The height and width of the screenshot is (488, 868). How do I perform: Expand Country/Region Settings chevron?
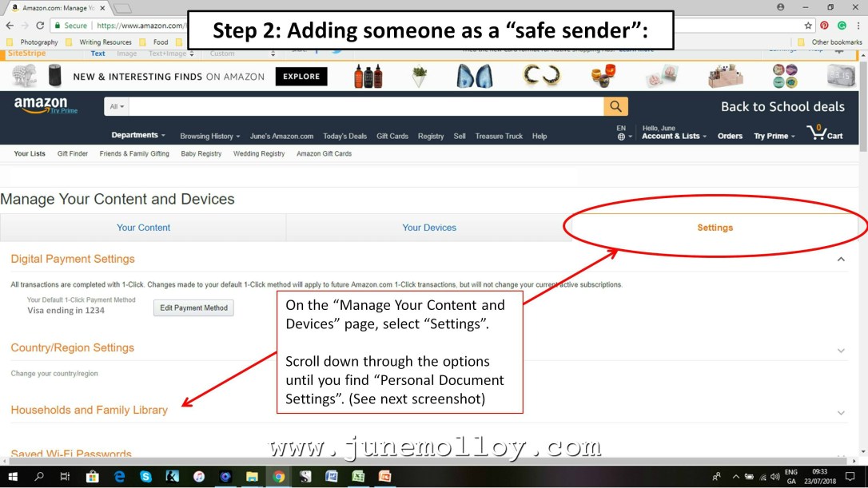click(x=841, y=351)
